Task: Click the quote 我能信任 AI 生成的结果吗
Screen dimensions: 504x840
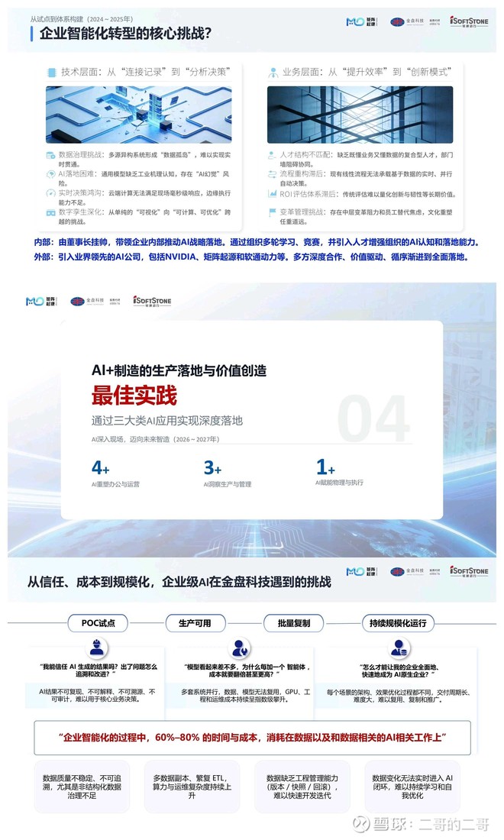Action: [x=99, y=670]
